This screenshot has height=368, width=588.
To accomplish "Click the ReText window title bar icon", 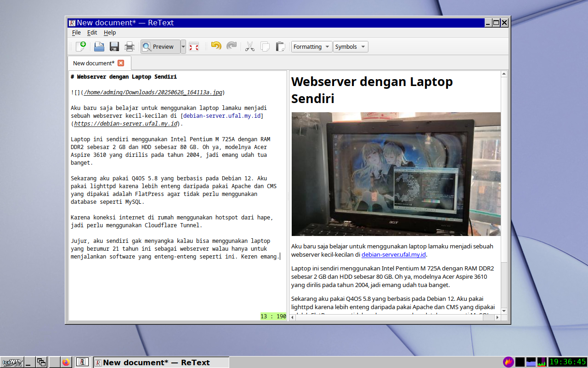I will click(72, 23).
